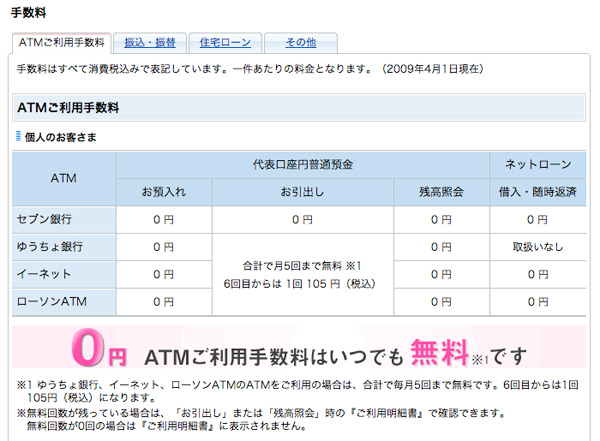Click the ネットローン column header
The height and width of the screenshot is (441, 600).
click(538, 163)
